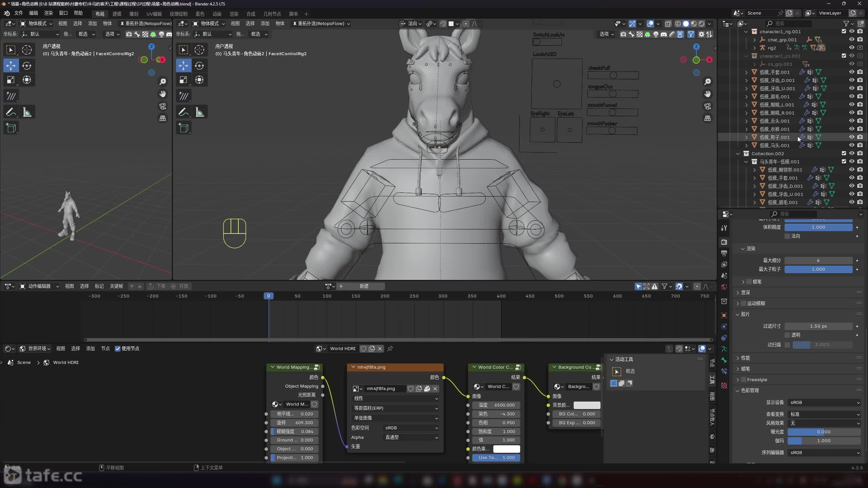Enable the 透明 checkbox under 胶片

pyautogui.click(x=787, y=335)
